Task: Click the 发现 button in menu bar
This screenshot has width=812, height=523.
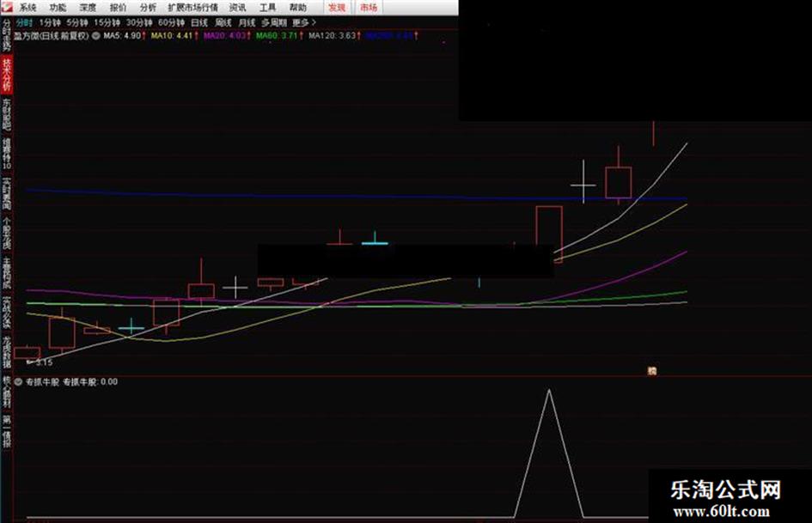Action: 337,7
